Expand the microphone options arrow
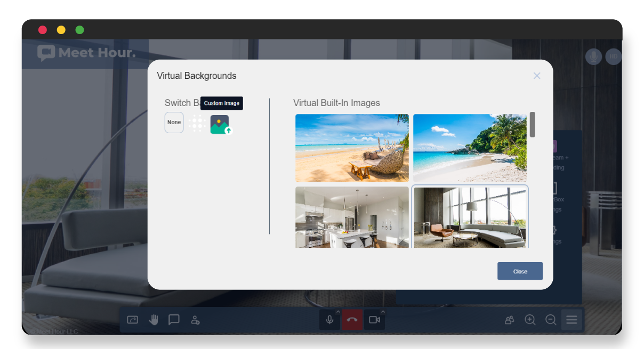The height and width of the screenshot is (349, 644). click(x=338, y=312)
